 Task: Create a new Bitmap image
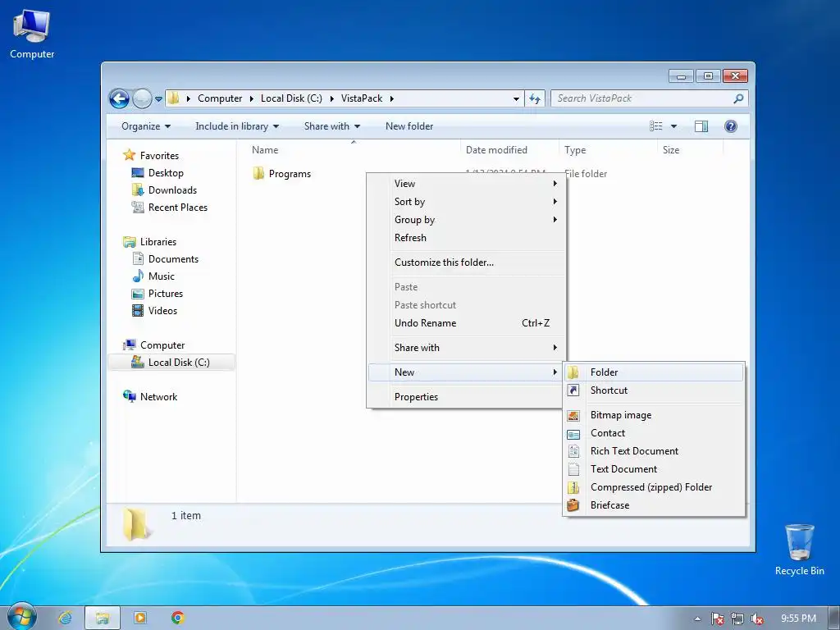[654, 415]
